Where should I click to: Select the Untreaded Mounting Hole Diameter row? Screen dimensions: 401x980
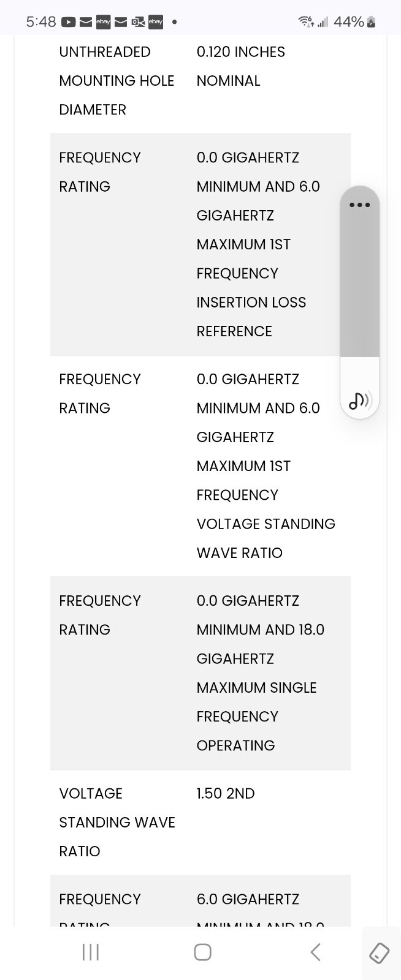[200, 81]
